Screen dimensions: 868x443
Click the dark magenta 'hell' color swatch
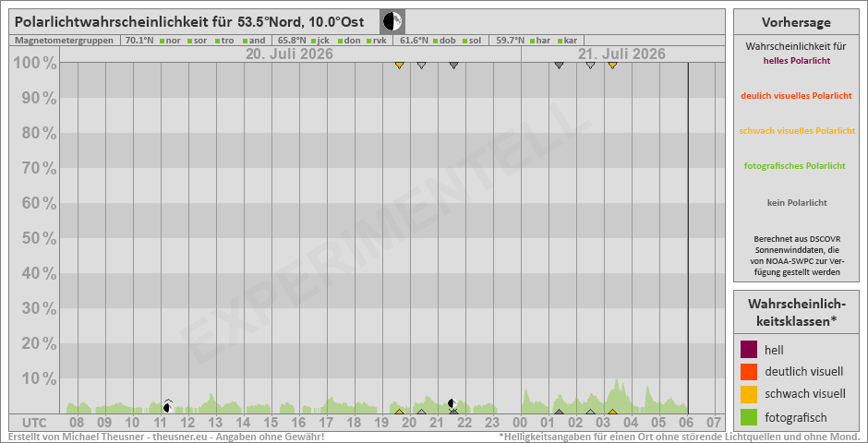[x=749, y=350]
